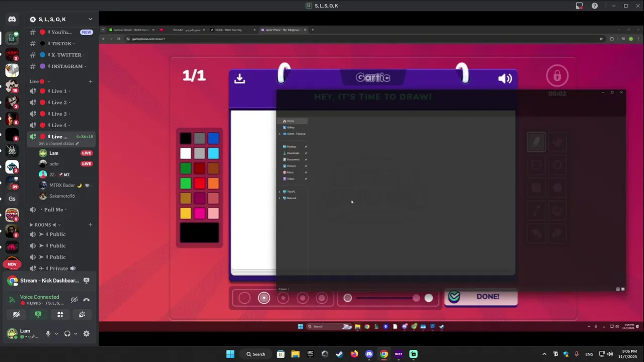This screenshot has width=644, height=362.
Task: Click Gartic opacity slider handle
Action: (416, 298)
